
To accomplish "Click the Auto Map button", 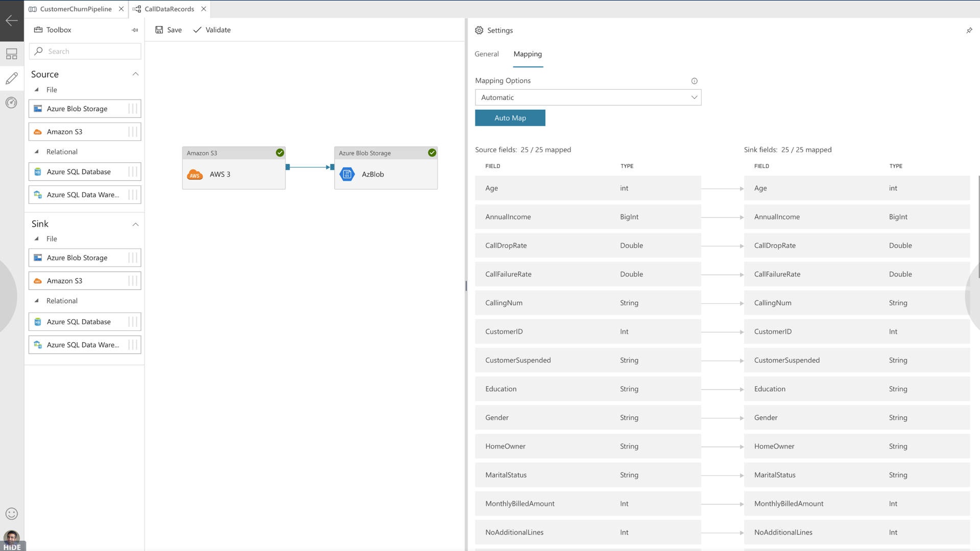I will click(x=510, y=117).
